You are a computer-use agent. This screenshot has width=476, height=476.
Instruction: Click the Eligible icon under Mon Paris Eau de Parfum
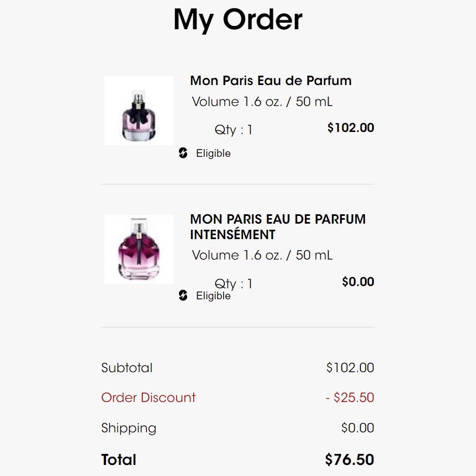point(183,153)
